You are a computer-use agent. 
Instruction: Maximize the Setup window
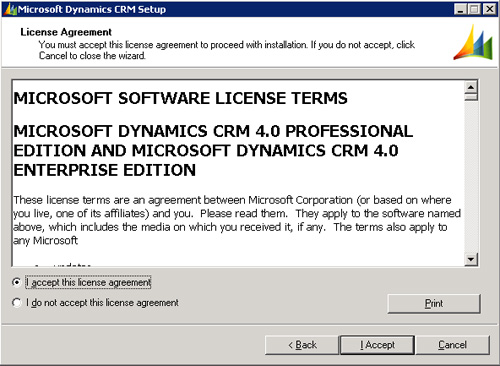474,9
